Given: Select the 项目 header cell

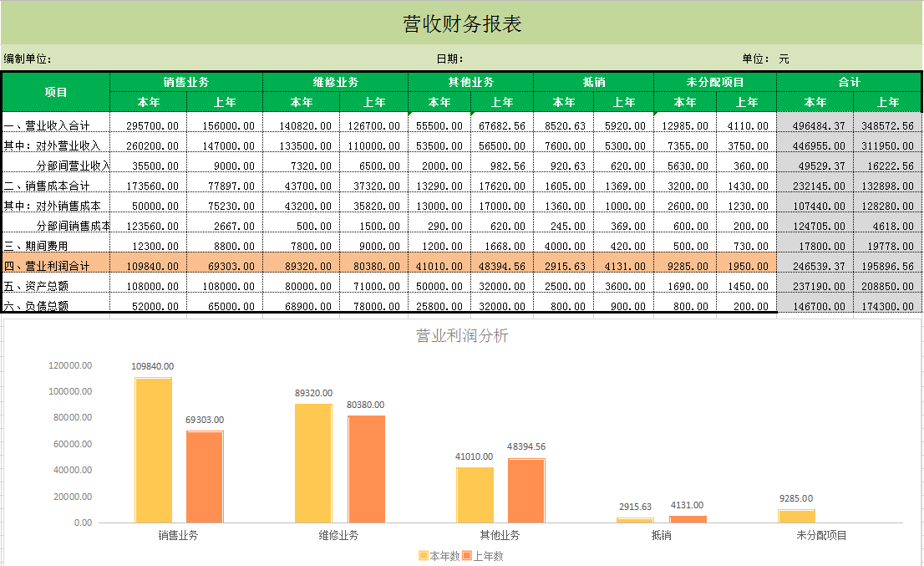Looking at the screenshot, I should tap(55, 90).
